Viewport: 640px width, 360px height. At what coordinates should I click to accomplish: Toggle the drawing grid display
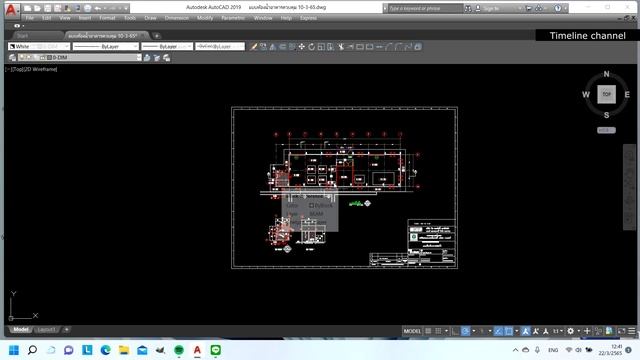(x=428, y=331)
